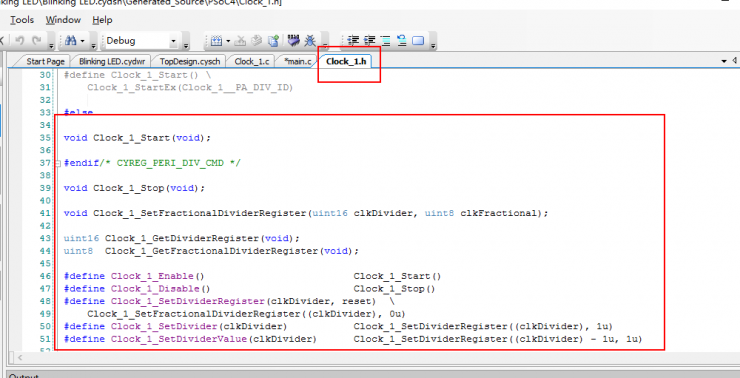Open the document tab list dropdown arrow

724,61
